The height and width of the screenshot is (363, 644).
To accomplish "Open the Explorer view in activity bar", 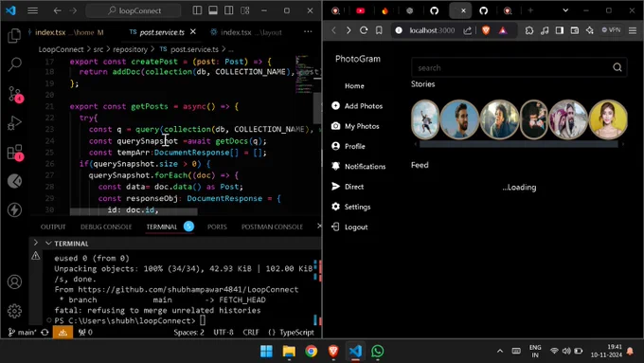I will tap(14, 36).
